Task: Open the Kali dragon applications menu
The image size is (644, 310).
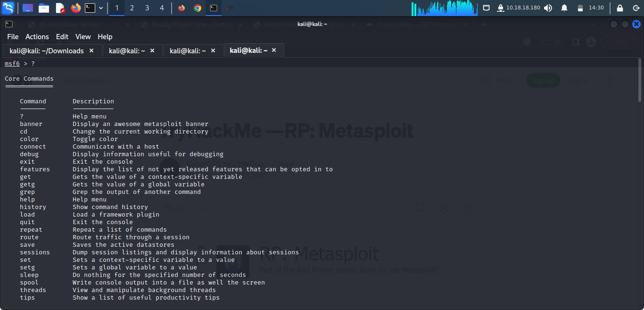Action: [8, 8]
